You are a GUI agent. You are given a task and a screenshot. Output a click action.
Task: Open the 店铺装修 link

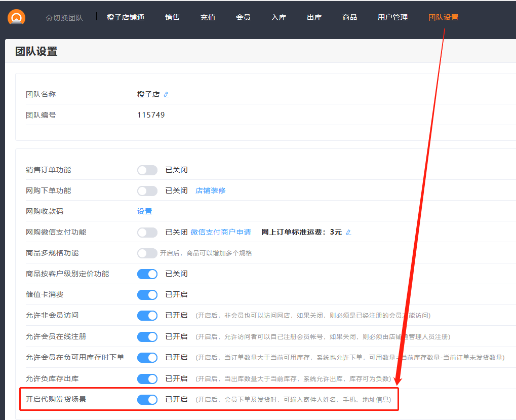(x=211, y=191)
